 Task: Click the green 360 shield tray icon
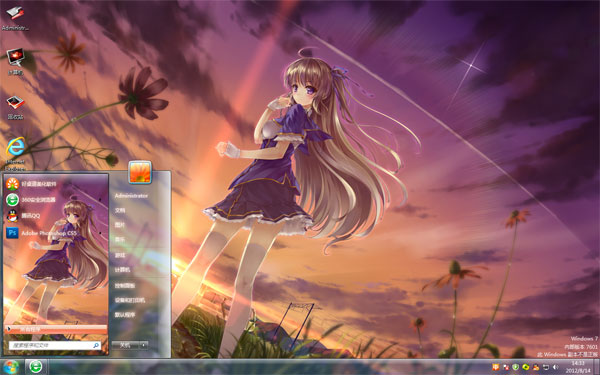[x=515, y=367]
